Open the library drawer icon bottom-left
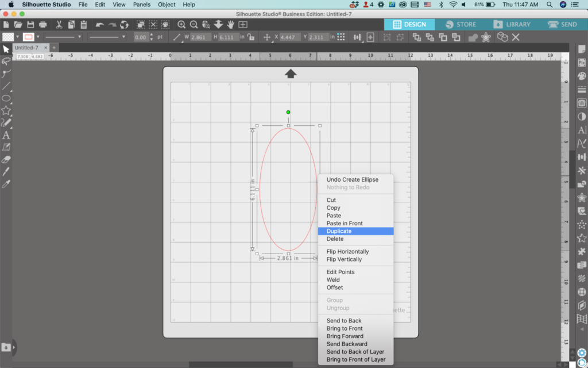The height and width of the screenshot is (368, 588). tap(6, 347)
